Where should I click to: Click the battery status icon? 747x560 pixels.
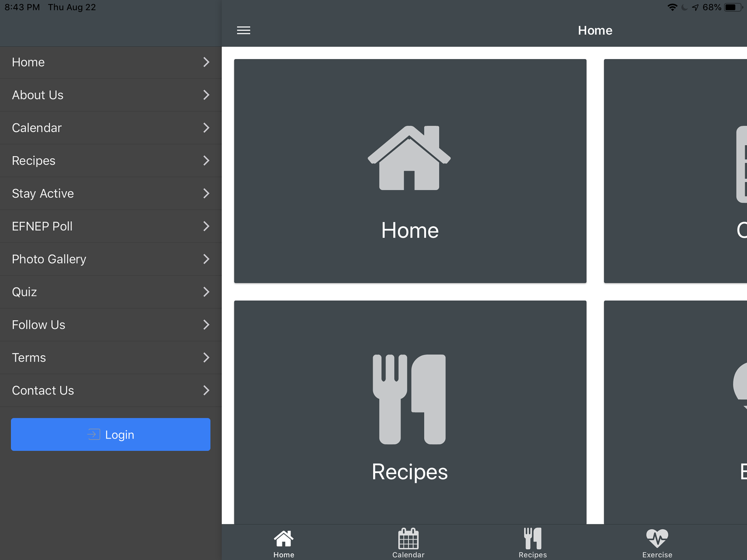click(x=732, y=7)
